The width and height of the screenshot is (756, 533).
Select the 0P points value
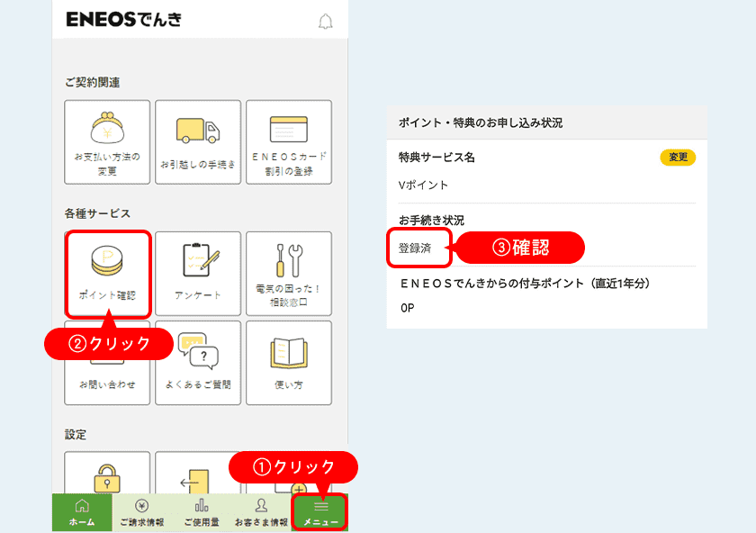pos(407,308)
